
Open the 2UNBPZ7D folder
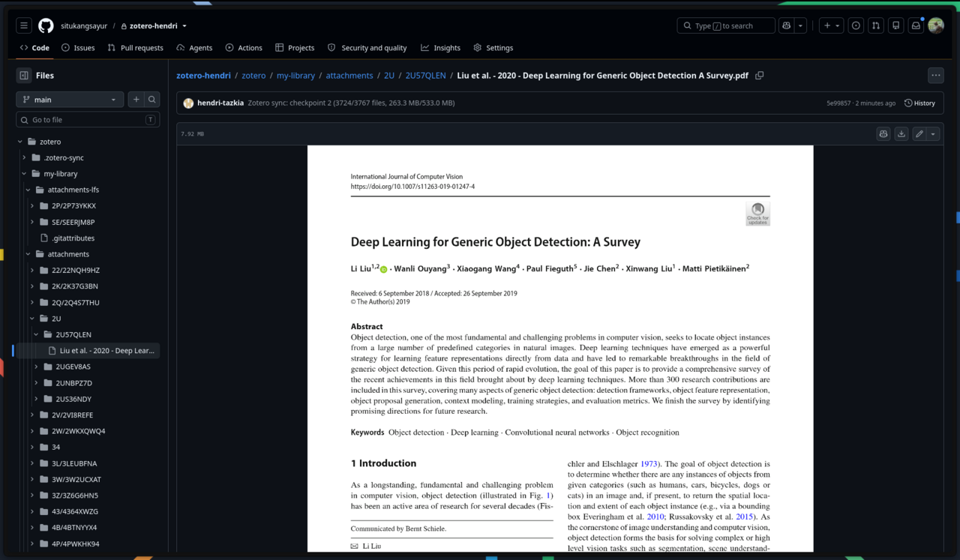tap(73, 383)
